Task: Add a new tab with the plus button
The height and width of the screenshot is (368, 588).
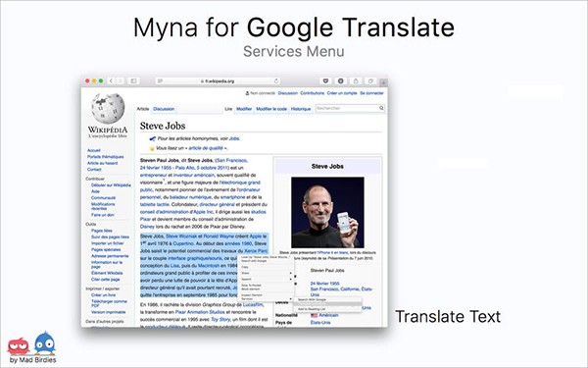Action: [383, 82]
